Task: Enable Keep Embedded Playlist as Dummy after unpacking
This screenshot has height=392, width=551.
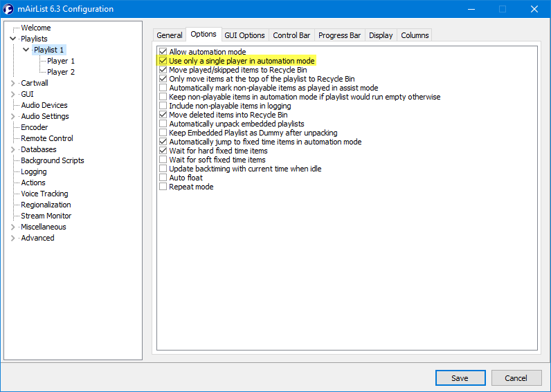Action: coord(163,133)
